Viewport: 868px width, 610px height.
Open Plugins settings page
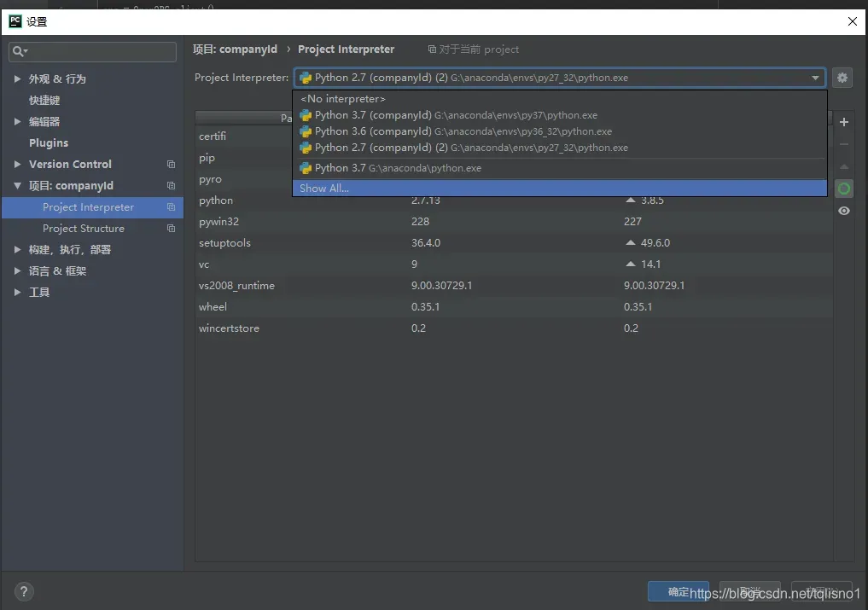[49, 142]
